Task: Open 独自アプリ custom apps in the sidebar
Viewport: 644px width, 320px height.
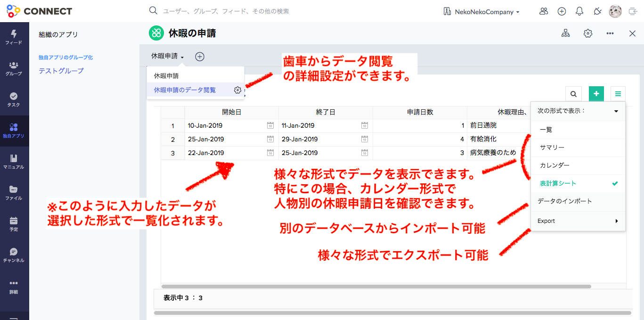Action: (x=14, y=131)
